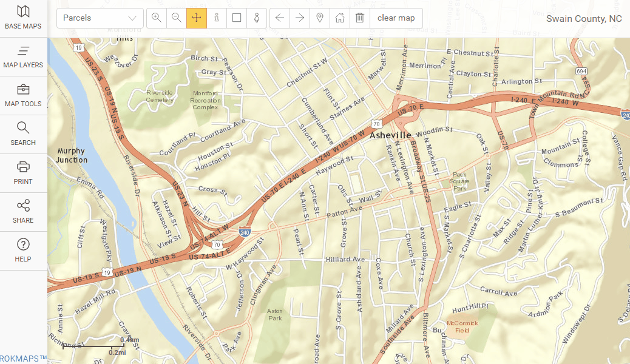Toggle the active pan map tool
Image resolution: width=630 pixels, height=364 pixels.
pyautogui.click(x=197, y=18)
